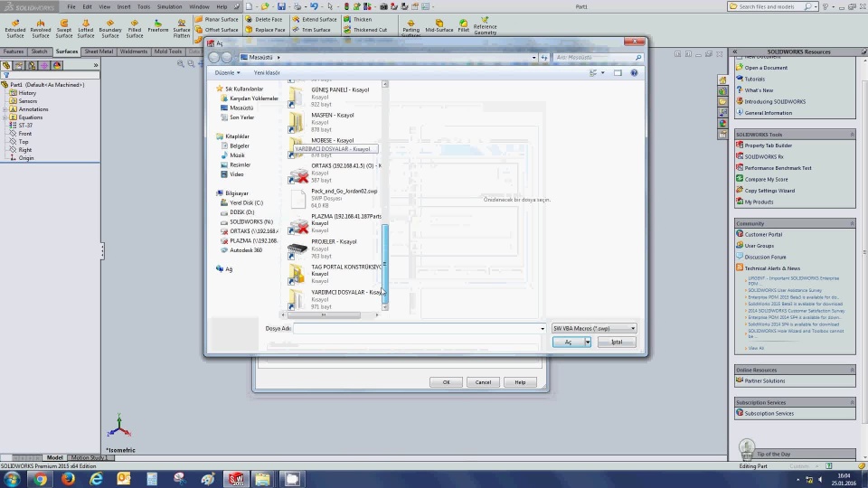Click Yeni klasör button

267,72
